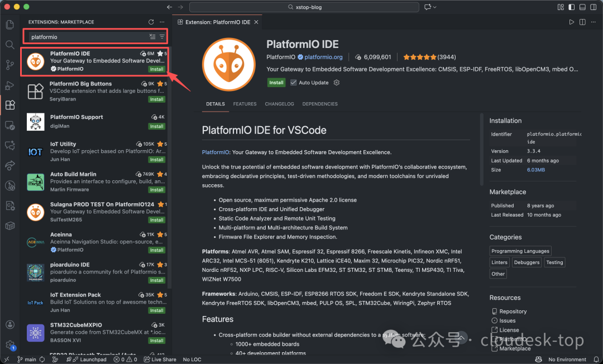Install the PlatformIO Support extension

point(156,126)
